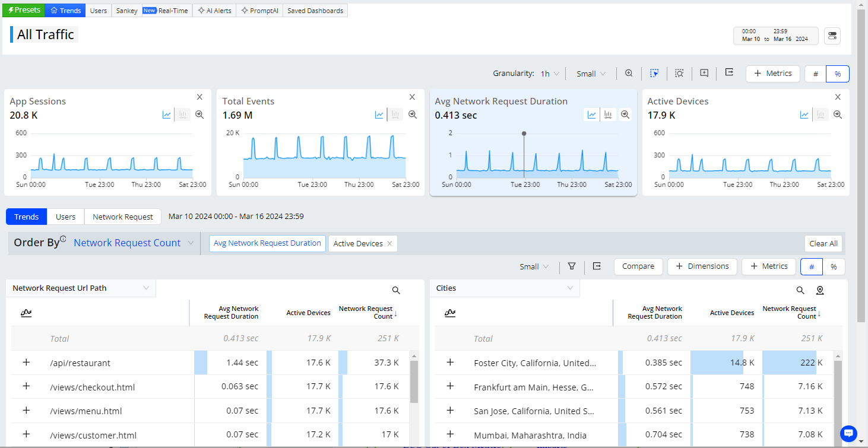868x448 pixels.
Task: Switch to the Sankey tab
Action: 125,11
